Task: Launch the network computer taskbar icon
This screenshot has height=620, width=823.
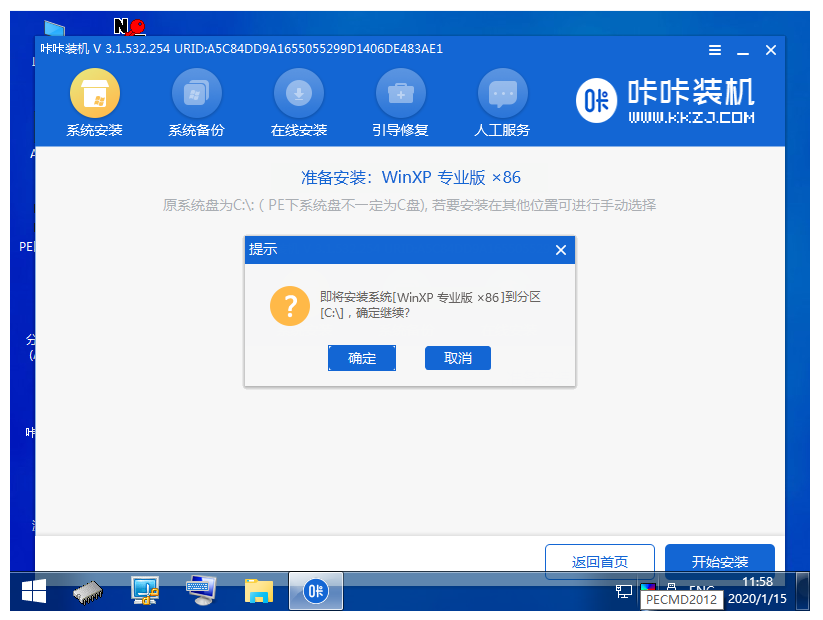Action: click(x=146, y=592)
